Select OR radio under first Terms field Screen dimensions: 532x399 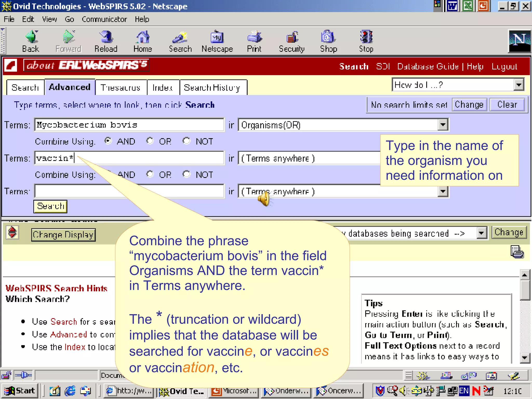point(150,141)
